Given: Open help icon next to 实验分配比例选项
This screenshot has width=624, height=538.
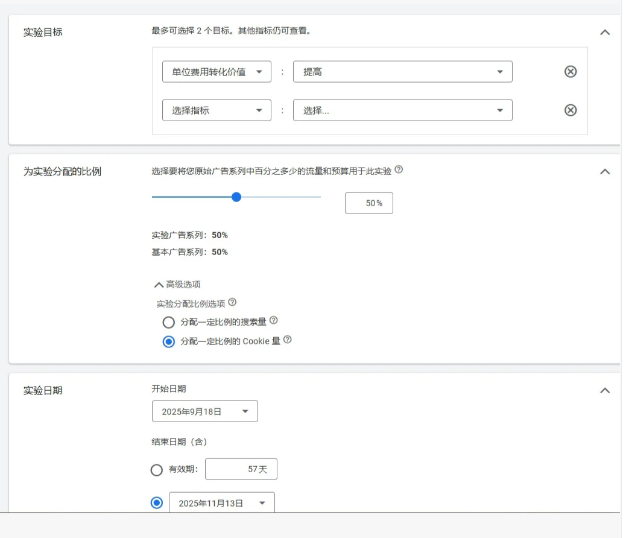Looking at the screenshot, I should pos(232,302).
